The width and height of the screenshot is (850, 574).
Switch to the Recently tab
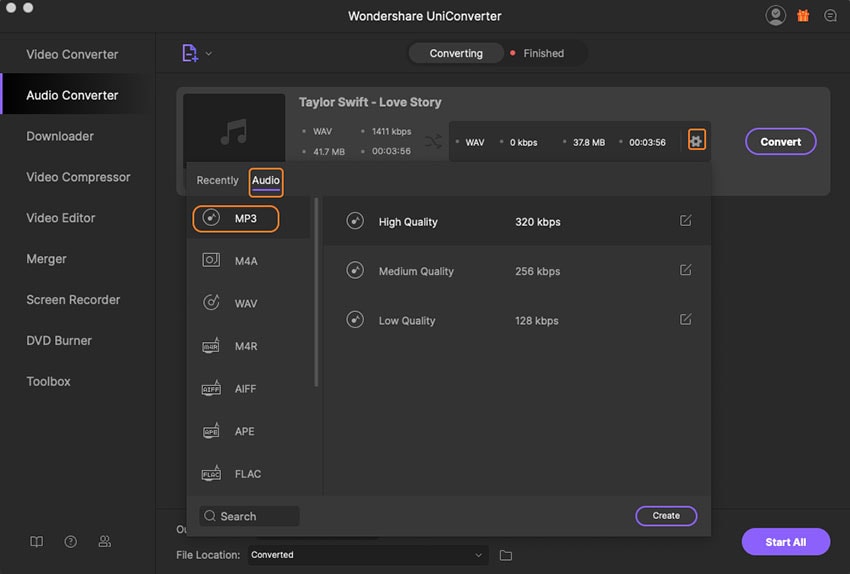(217, 181)
